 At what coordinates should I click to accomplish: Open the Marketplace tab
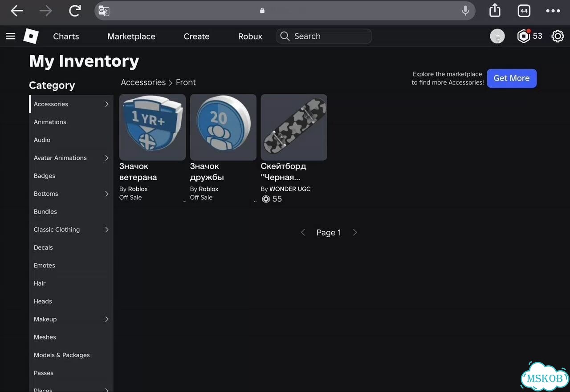click(131, 36)
